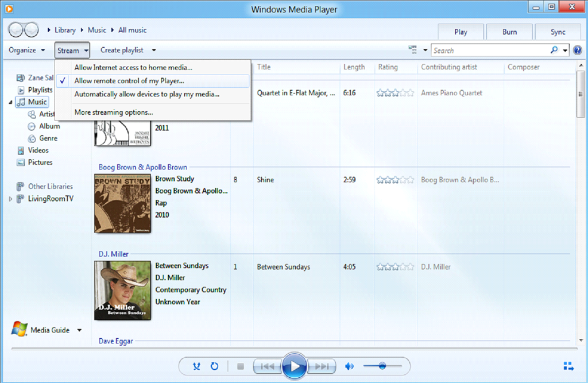Click the round Play button

[x=295, y=366]
